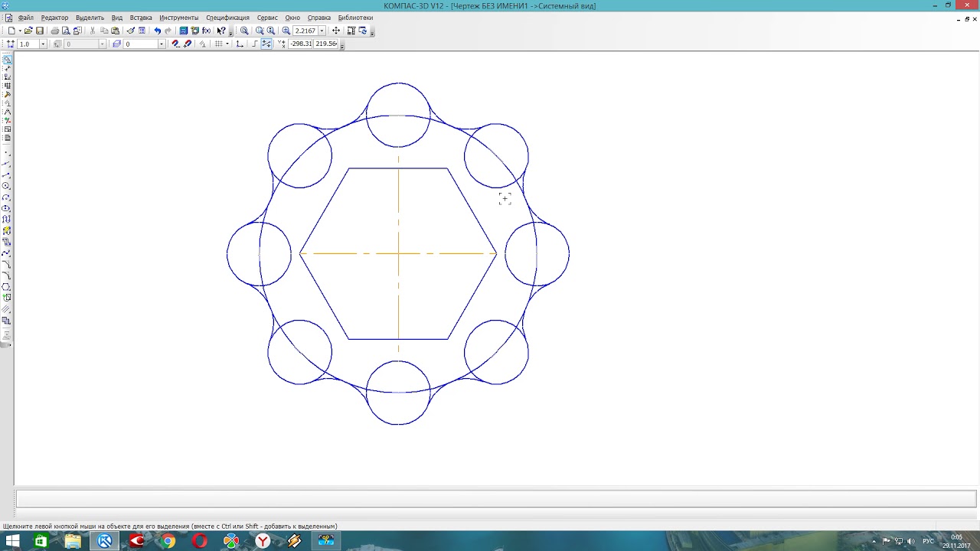980x551 pixels.
Task: Select the Polygon tool
Action: [x=7, y=286]
